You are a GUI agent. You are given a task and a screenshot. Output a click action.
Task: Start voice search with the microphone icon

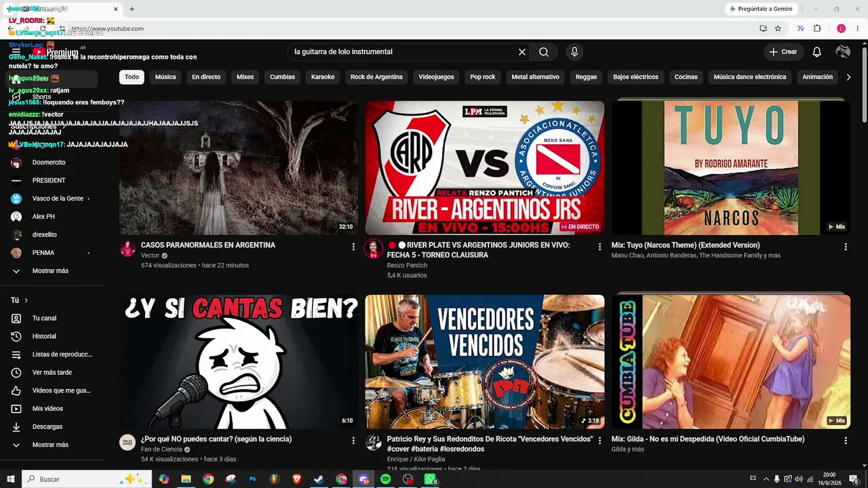coord(574,52)
